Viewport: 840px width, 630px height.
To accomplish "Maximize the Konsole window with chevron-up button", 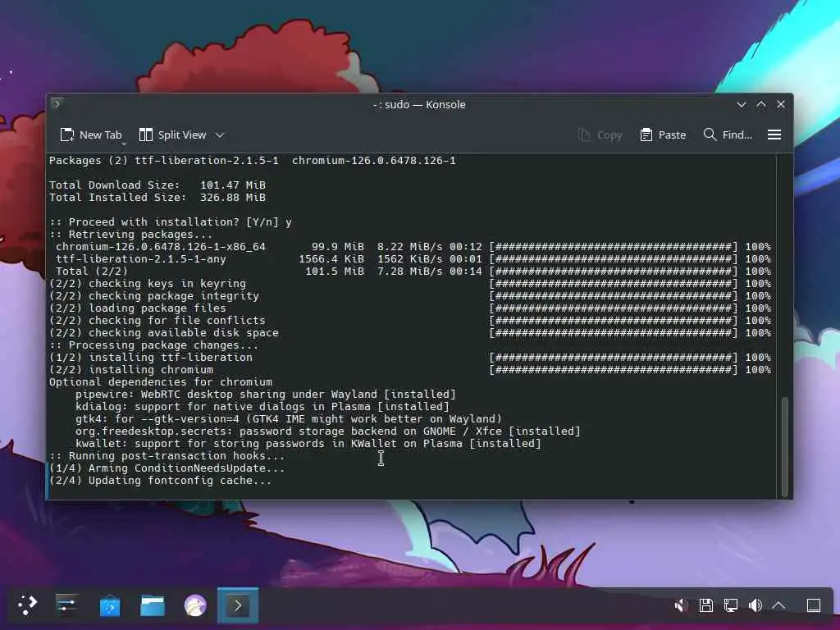I will point(761,104).
